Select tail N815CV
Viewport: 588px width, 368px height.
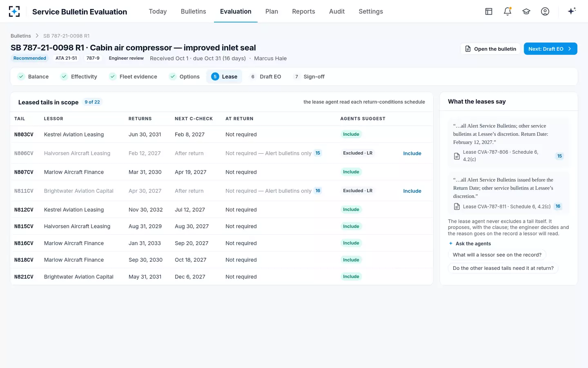[24, 227]
